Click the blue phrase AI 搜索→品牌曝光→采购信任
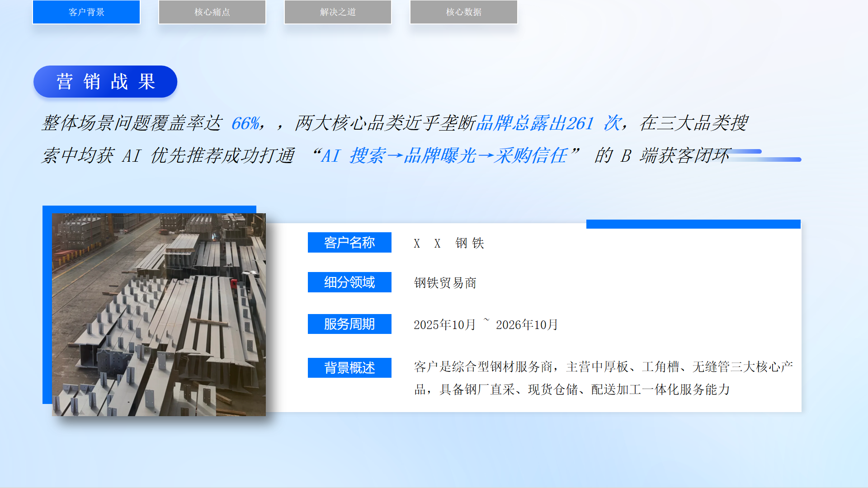 pyautogui.click(x=444, y=156)
